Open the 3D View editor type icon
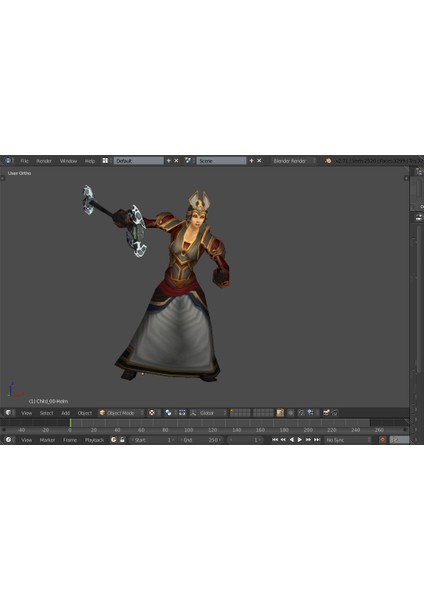This screenshot has height=600, width=424. point(8,412)
